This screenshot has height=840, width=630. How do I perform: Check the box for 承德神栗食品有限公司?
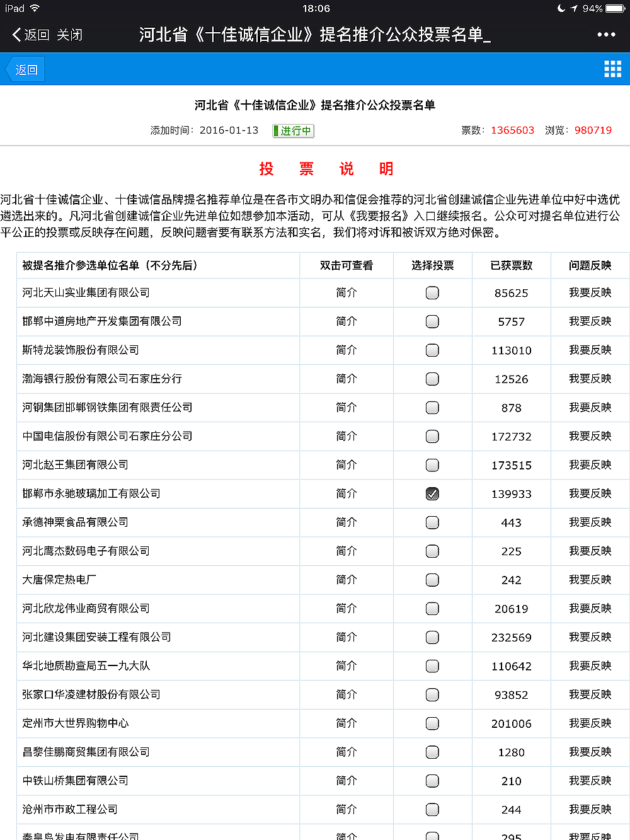click(432, 522)
